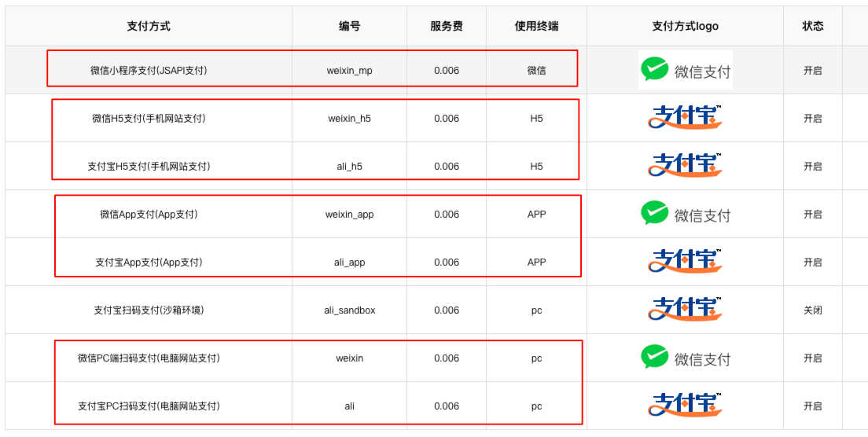The width and height of the screenshot is (868, 437).
Task: Click the 编号 column header
Action: 349,26
